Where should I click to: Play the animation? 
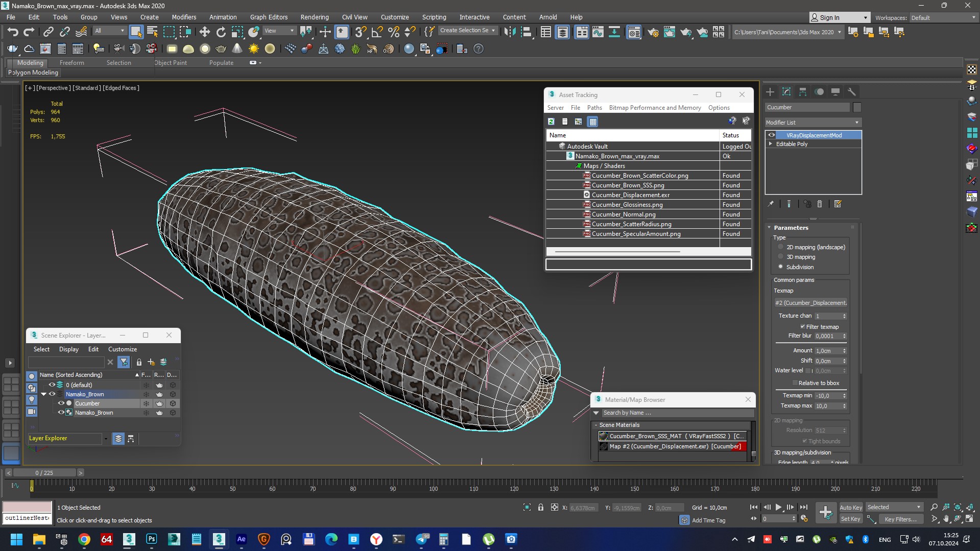click(x=778, y=507)
